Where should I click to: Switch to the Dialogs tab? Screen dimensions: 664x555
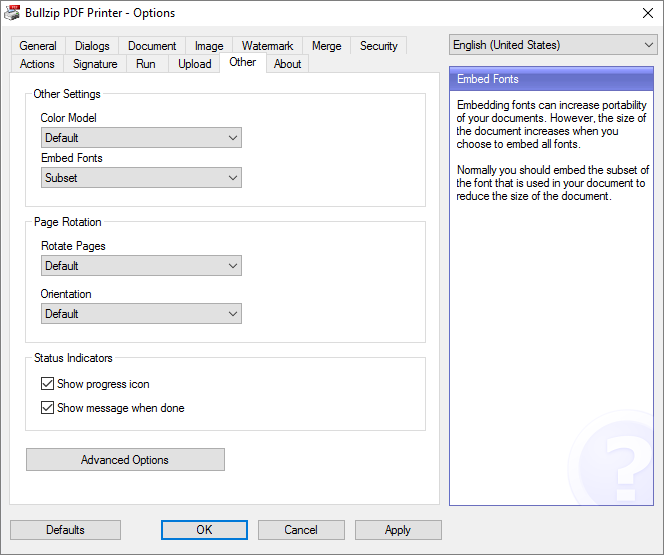click(92, 46)
